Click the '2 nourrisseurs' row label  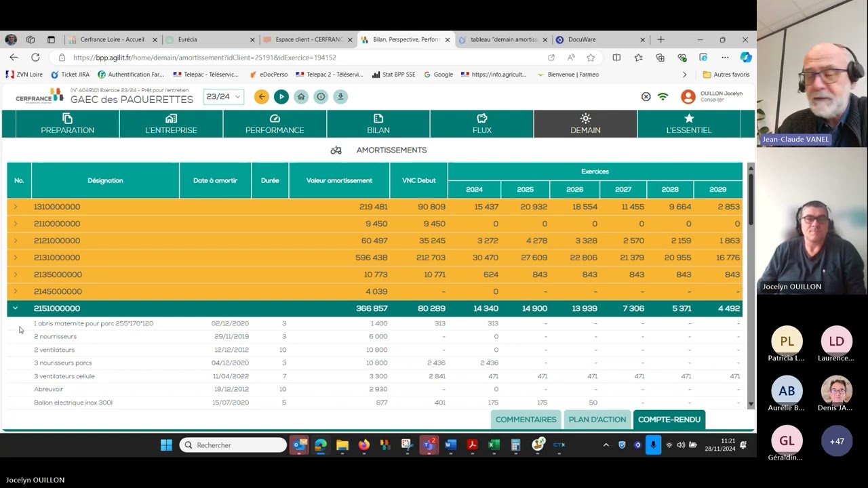pos(55,337)
